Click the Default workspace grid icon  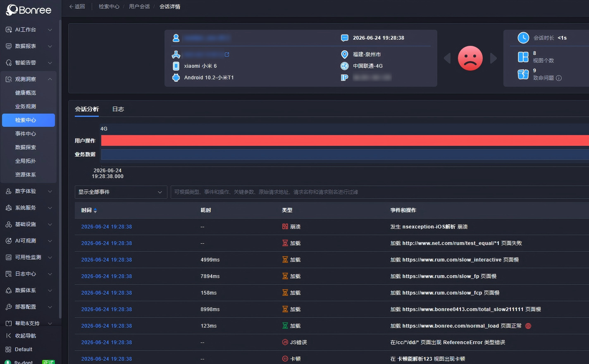(9, 350)
